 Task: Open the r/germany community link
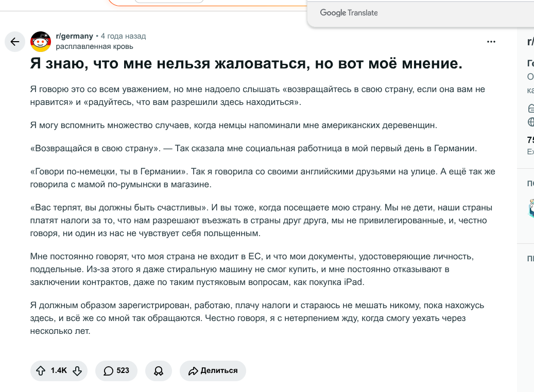pyautogui.click(x=74, y=36)
